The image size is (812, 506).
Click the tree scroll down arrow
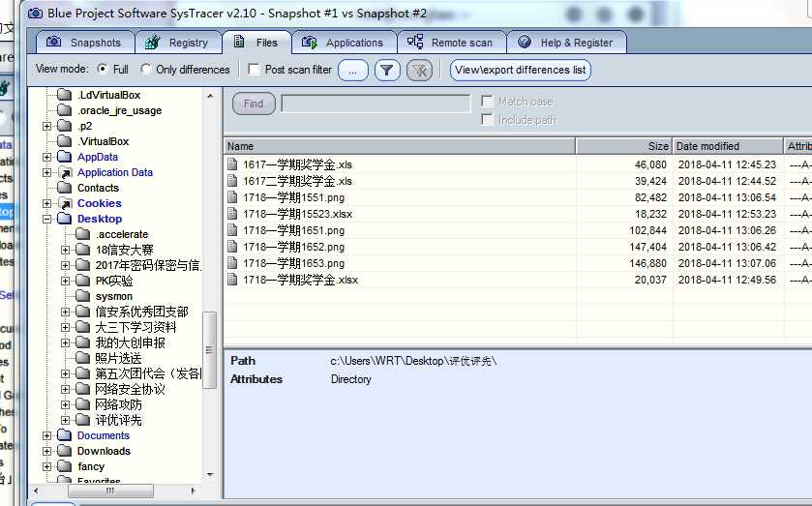coord(210,474)
